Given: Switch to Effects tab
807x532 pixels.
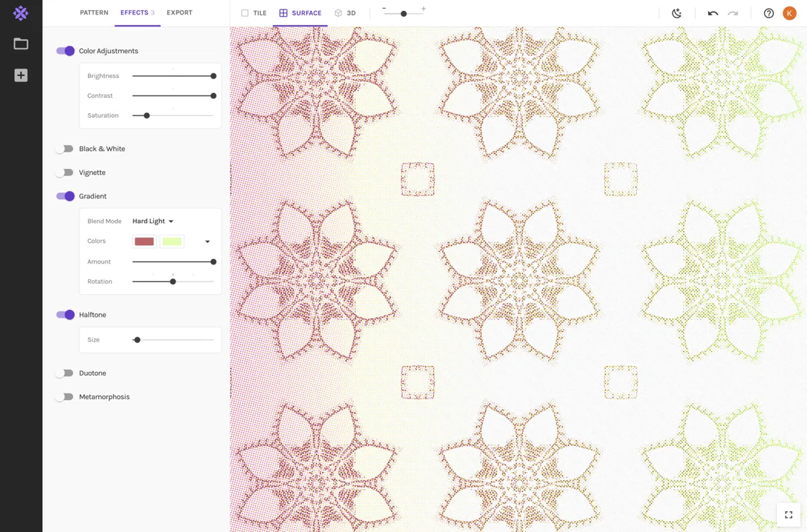Looking at the screenshot, I should point(137,13).
